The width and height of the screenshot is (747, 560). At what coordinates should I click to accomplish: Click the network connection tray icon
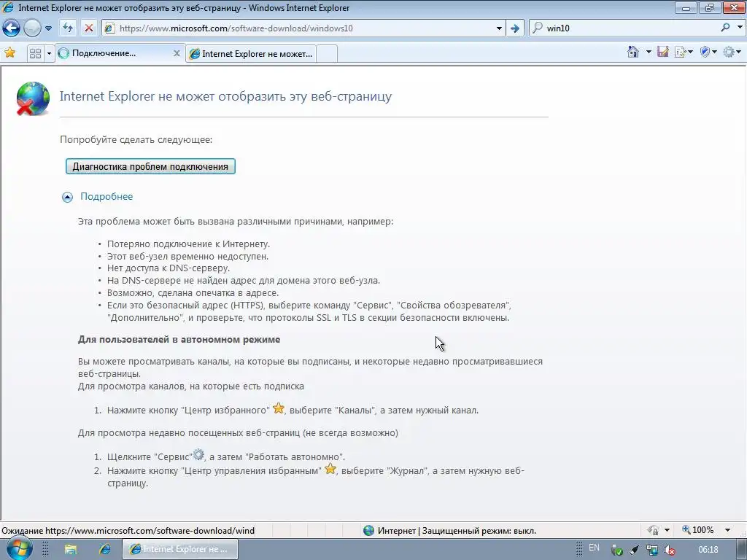651,550
